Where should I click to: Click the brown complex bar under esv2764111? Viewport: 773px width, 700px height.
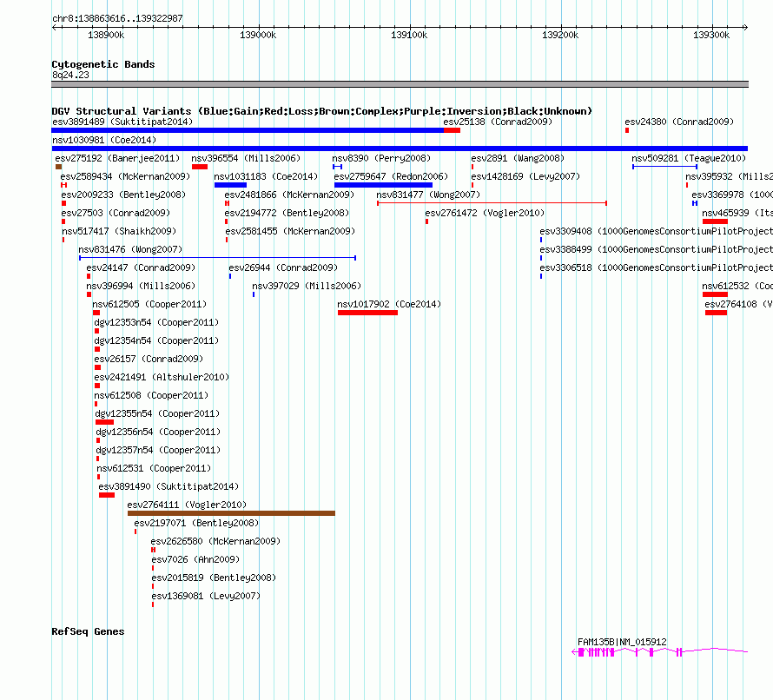231,513
